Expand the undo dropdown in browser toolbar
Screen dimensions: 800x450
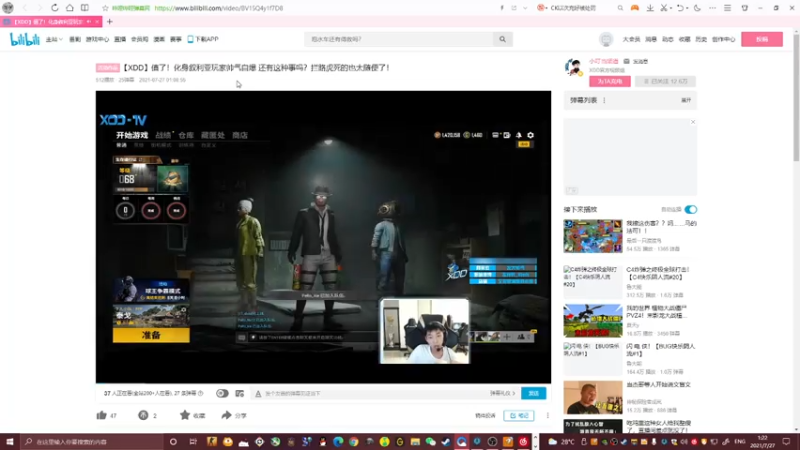tap(687, 8)
